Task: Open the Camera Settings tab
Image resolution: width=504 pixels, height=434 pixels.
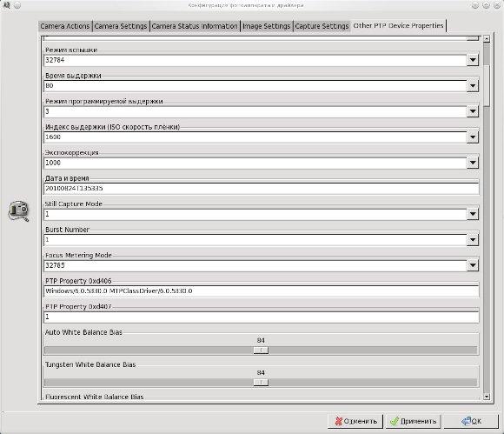Action: [x=121, y=26]
